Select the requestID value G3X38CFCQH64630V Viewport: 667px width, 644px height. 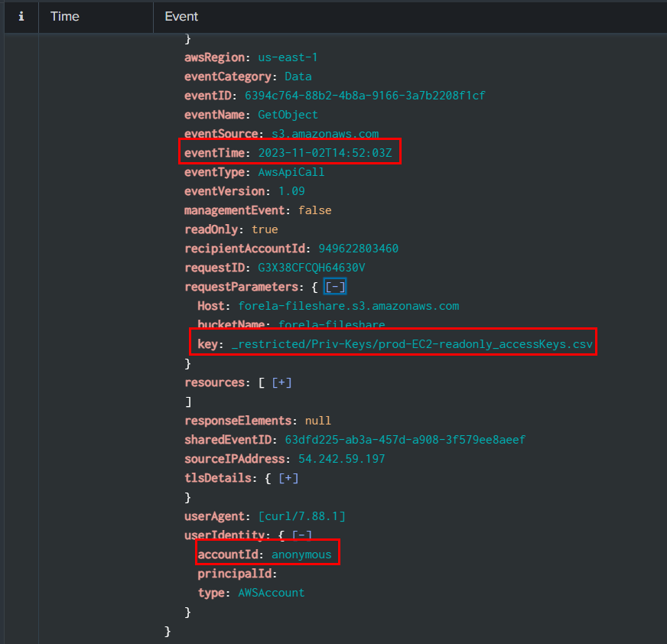click(311, 268)
